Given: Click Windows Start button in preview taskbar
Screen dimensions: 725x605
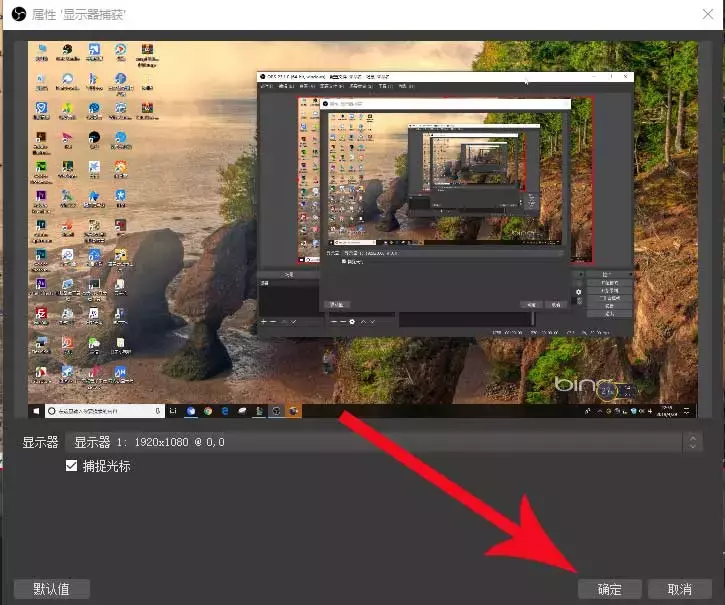Looking at the screenshot, I should click(x=36, y=411).
